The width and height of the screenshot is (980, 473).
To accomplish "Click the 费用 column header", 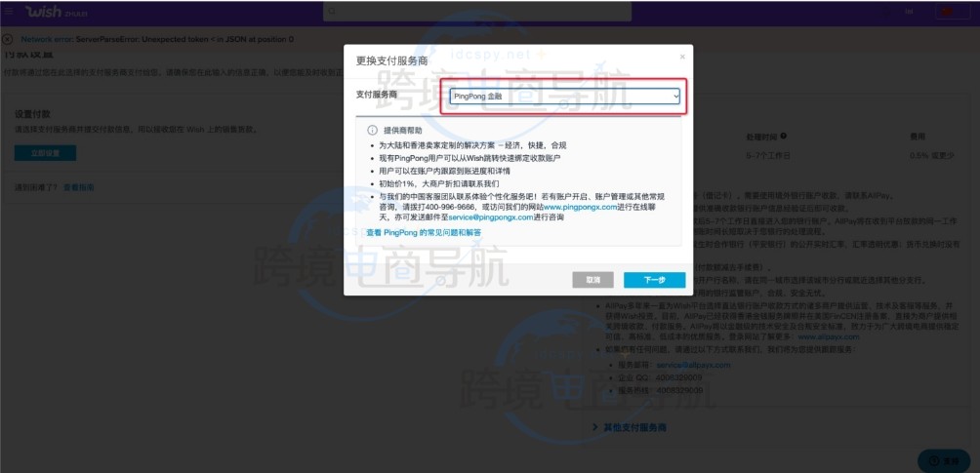I will pos(917,137).
